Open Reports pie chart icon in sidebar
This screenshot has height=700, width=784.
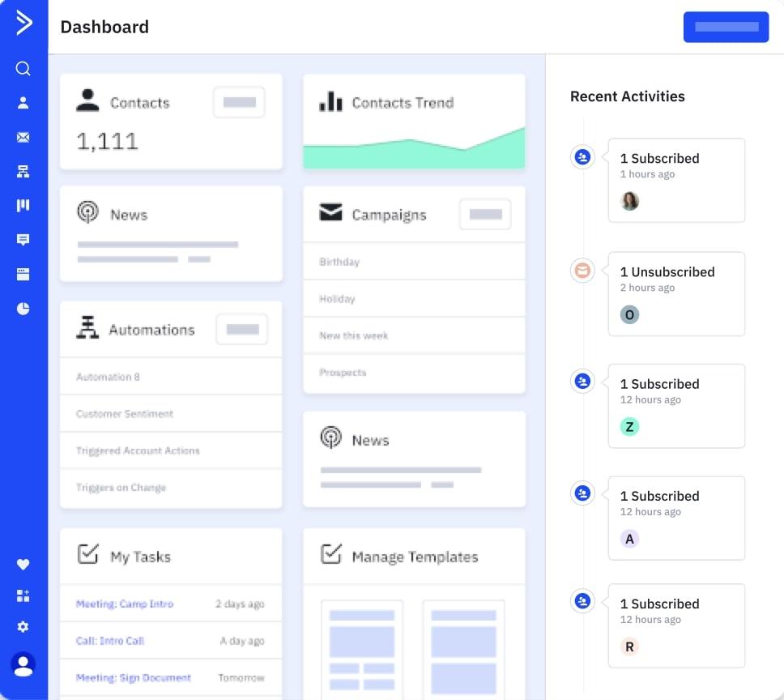coord(23,309)
